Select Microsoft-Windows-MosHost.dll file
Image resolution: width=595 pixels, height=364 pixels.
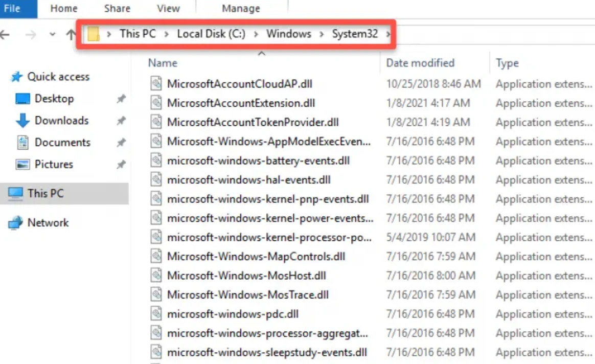point(246,275)
